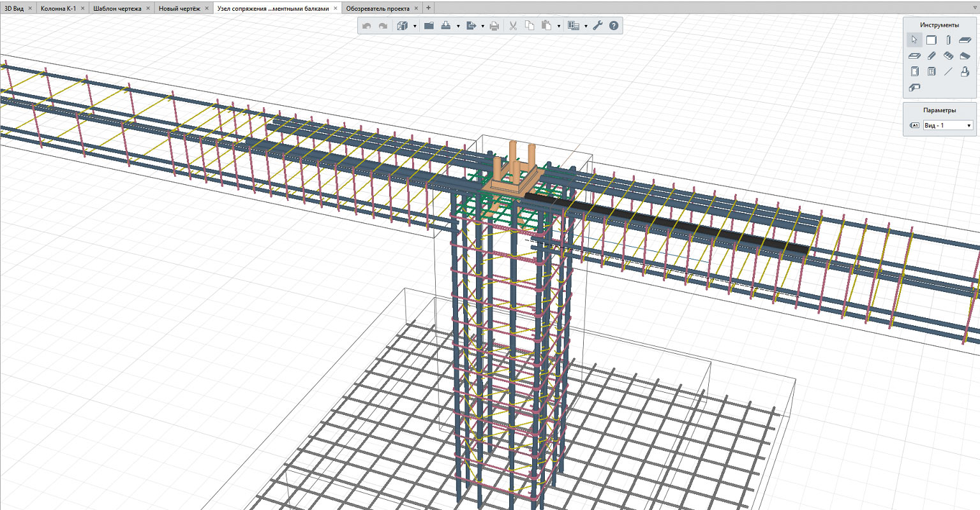The image size is (980, 510).
Task: Select the line tool in Инструменты
Action: [948, 71]
